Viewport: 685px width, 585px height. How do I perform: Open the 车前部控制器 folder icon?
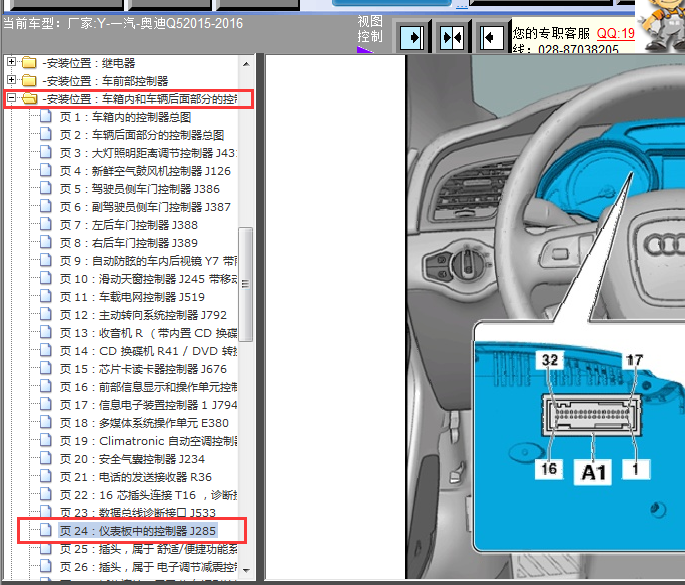pos(29,81)
